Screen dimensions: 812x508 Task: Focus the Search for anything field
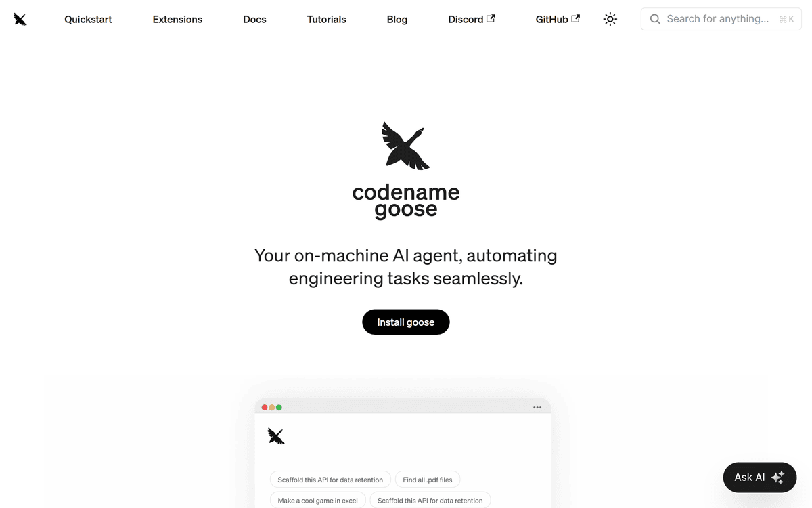pos(717,20)
